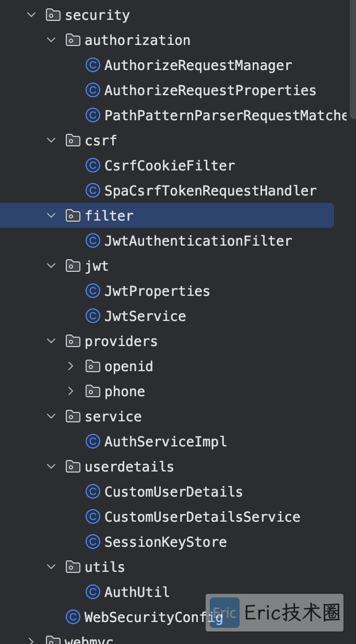Viewport: 356px width, 644px height.
Task: Select JwtAuthenticationFilter in the tree
Action: tap(198, 241)
